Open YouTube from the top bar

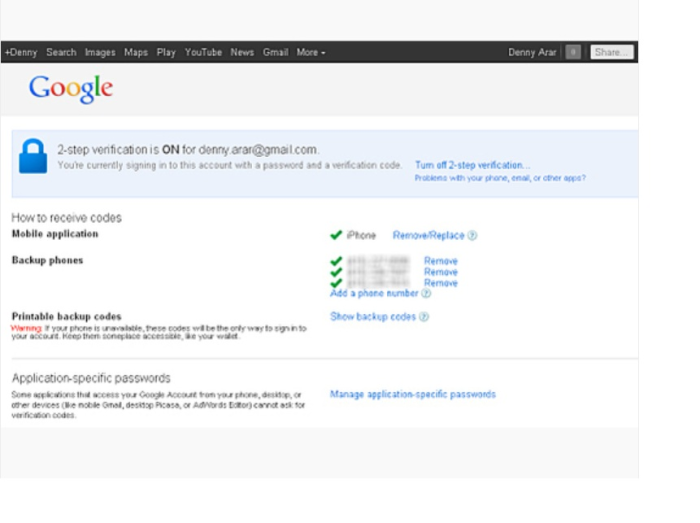(x=203, y=52)
